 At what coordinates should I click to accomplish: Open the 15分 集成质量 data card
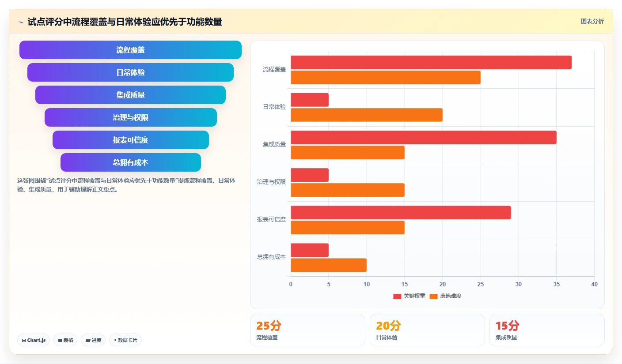[547, 330]
